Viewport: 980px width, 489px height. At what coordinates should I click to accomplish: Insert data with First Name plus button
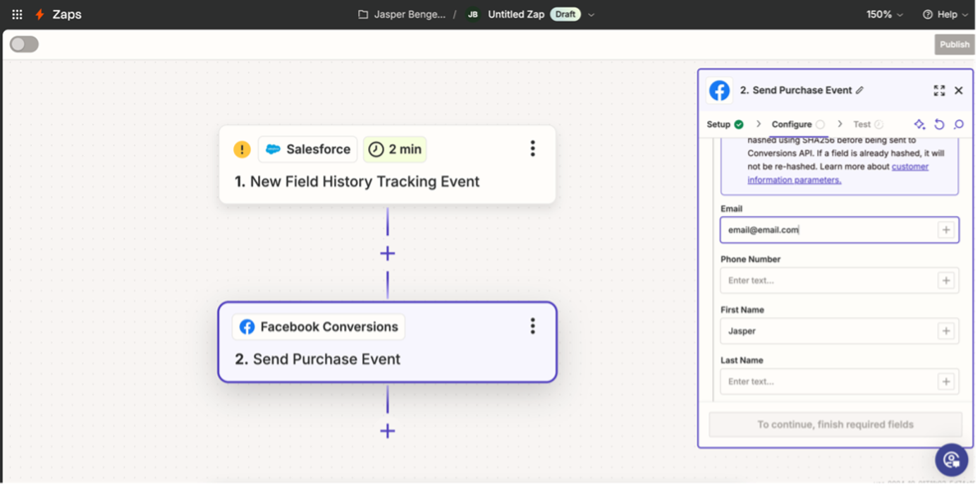coord(946,331)
